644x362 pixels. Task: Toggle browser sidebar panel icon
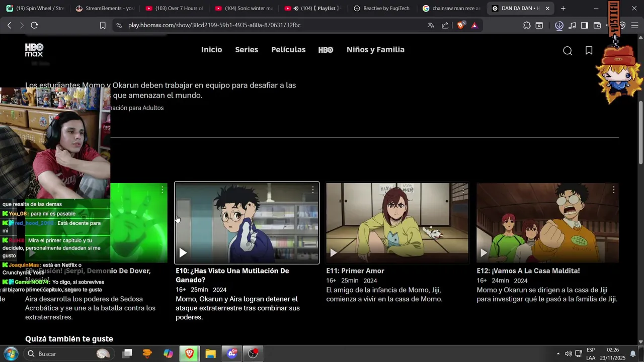pyautogui.click(x=584, y=25)
